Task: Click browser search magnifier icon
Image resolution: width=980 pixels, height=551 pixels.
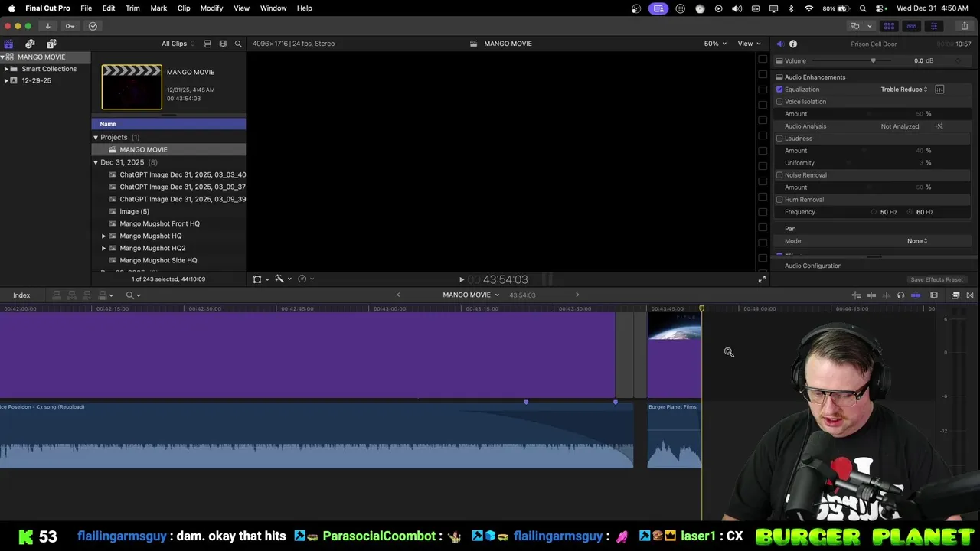Action: coord(238,44)
